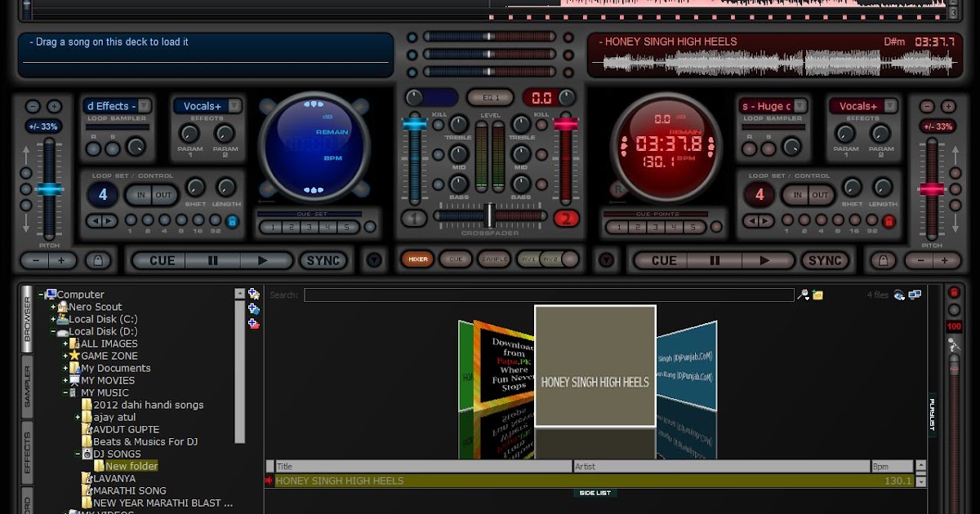The width and height of the screenshot is (980, 514).
Task: Toggle left deck blue smart loop lock
Action: (233, 220)
